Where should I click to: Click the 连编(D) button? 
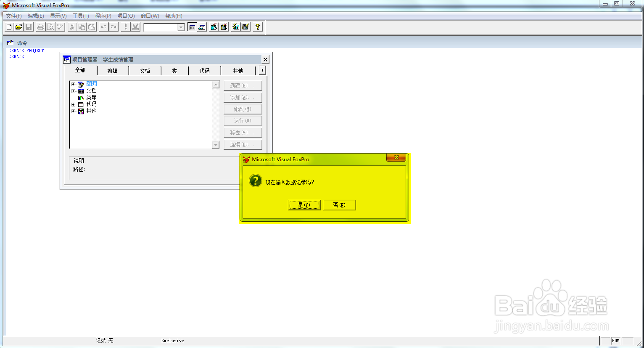[x=243, y=144]
